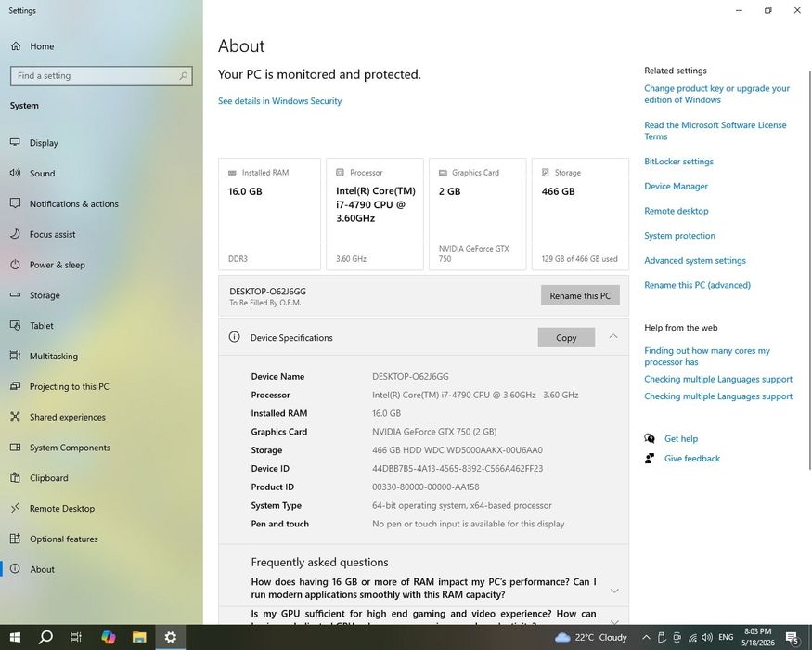Click the Get help link
Viewport: 812px width, 650px height.
pos(681,438)
